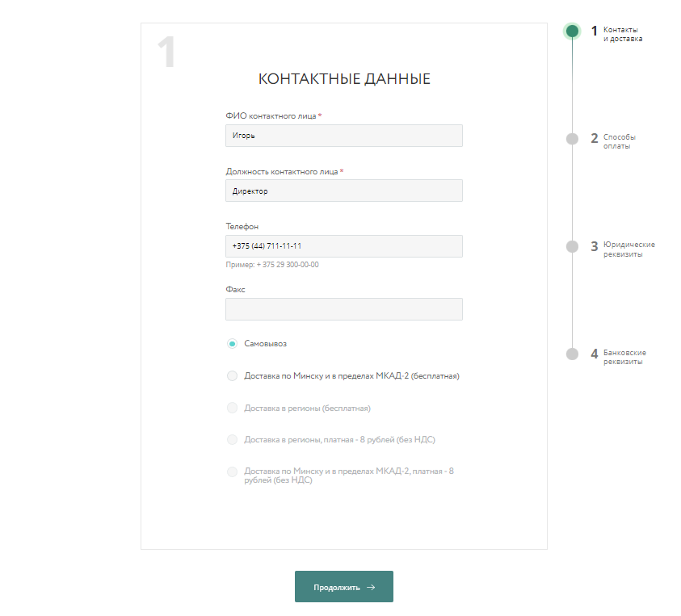
Task: Choose Доставка в регионы, платная 8 рублей
Action: (x=232, y=439)
